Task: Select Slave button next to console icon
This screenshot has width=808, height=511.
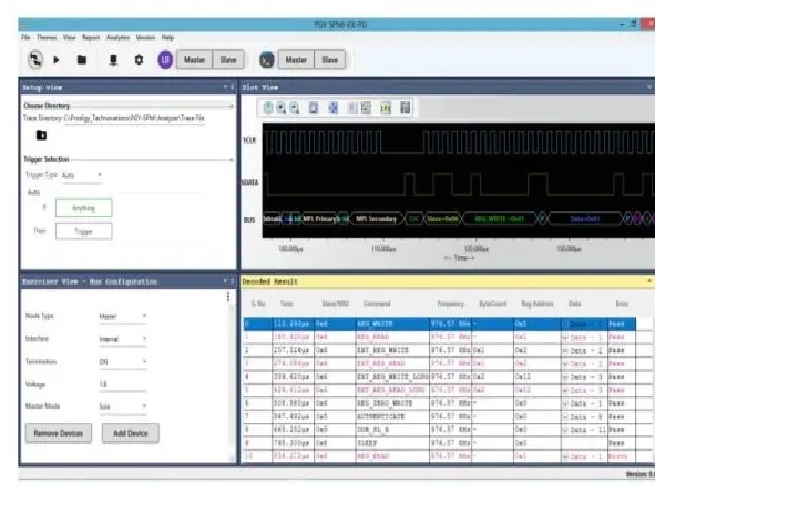Action: click(330, 60)
